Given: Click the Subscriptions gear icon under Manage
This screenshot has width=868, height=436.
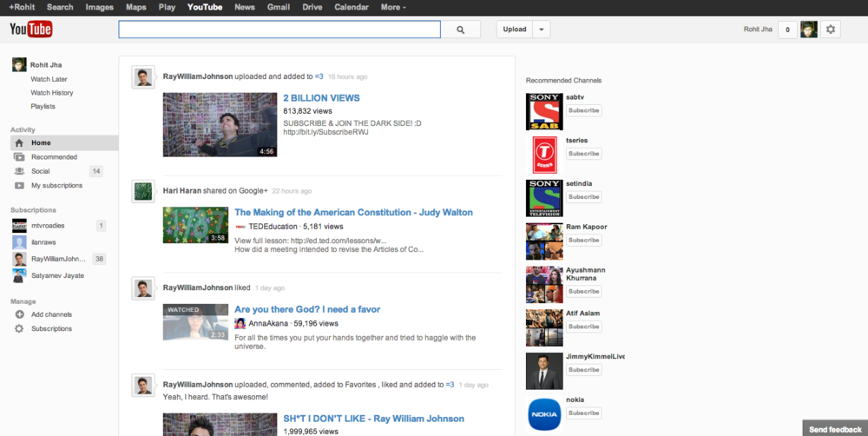Looking at the screenshot, I should 19,328.
